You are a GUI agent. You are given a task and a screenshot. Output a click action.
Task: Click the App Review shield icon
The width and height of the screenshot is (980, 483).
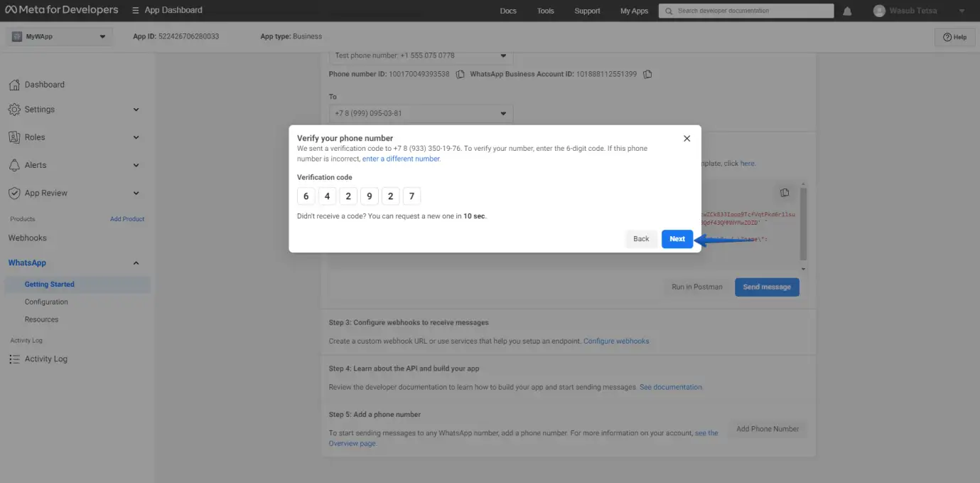[14, 193]
